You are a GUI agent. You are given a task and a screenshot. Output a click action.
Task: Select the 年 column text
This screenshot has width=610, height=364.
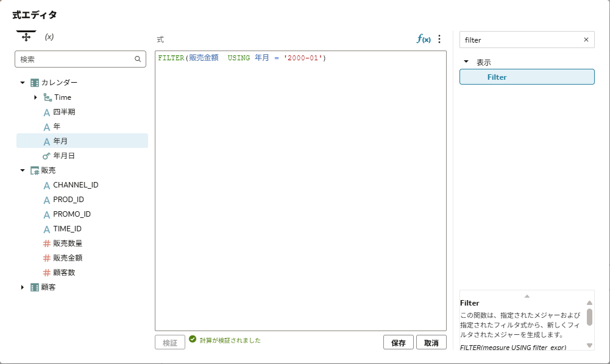(57, 127)
